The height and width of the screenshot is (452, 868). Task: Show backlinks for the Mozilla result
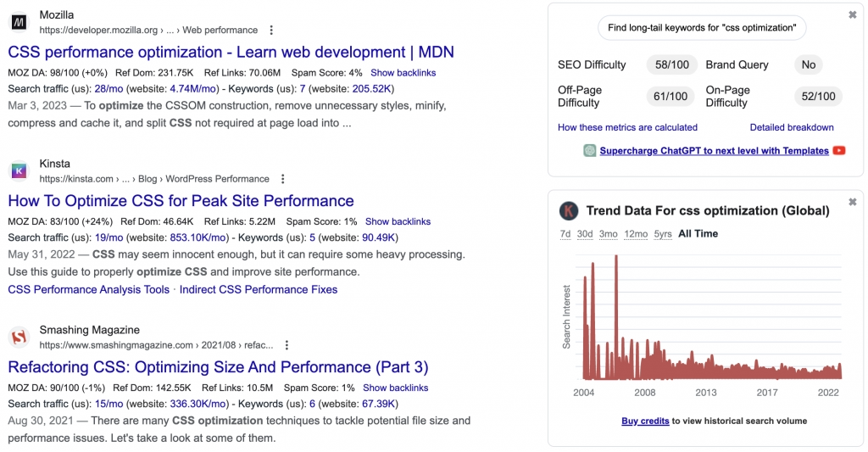pyautogui.click(x=403, y=73)
